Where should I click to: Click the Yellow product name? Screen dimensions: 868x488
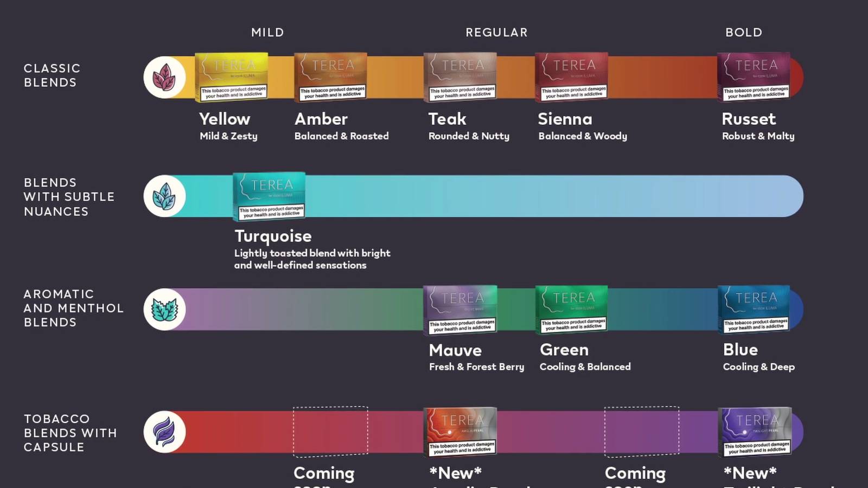[x=225, y=119]
